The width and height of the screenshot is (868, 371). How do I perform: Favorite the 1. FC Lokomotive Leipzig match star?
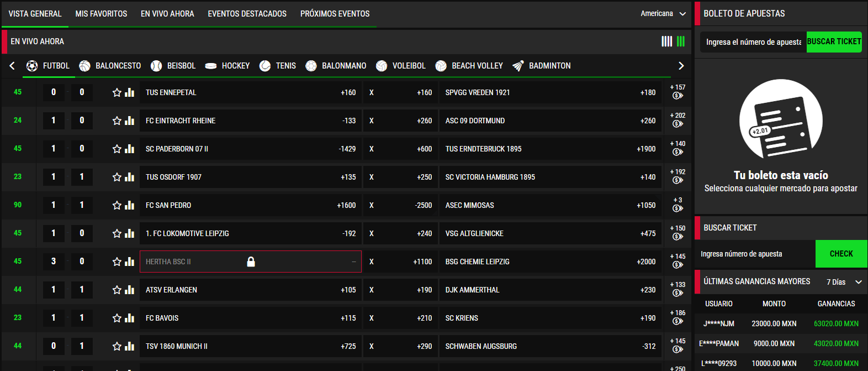(x=117, y=233)
